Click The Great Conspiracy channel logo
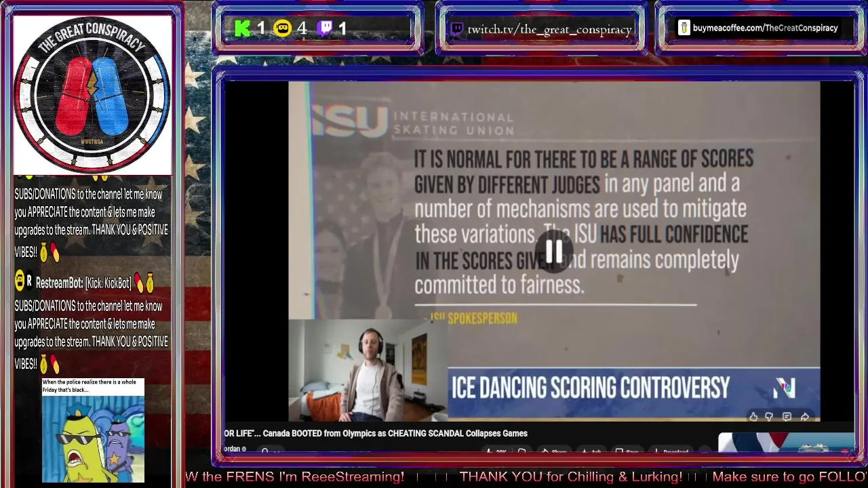 (x=92, y=95)
